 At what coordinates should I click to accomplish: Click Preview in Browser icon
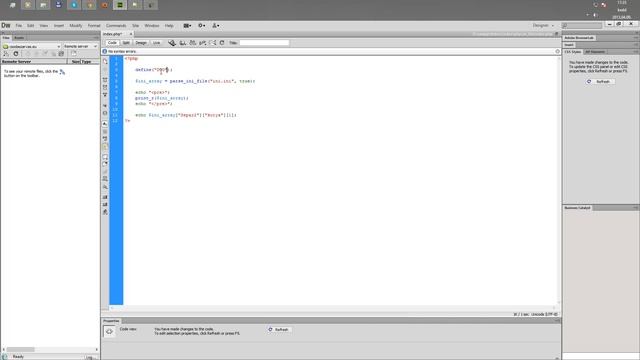tap(183, 43)
